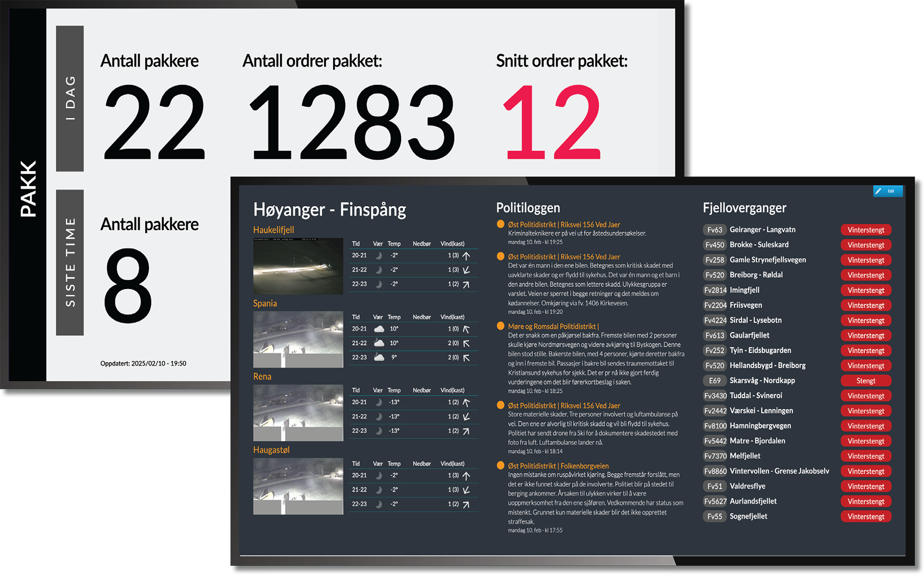The height and width of the screenshot is (575, 924).
Task: Click E69 road badge for Skarsvåg - Nordkapp
Action: pyautogui.click(x=715, y=381)
